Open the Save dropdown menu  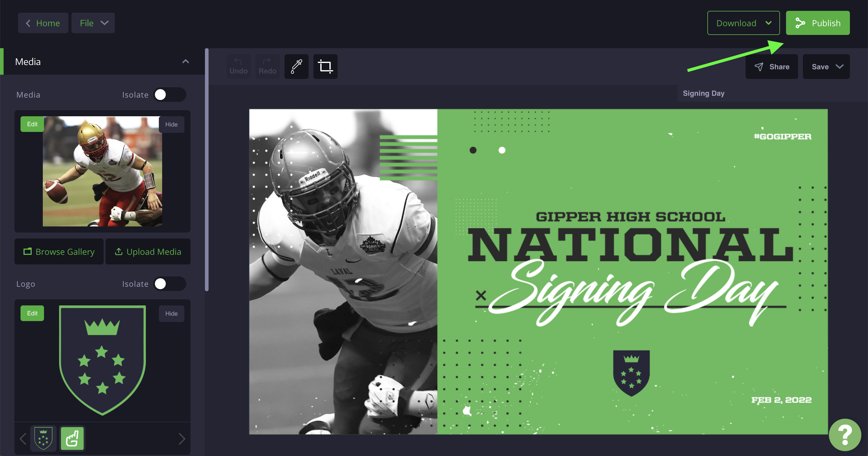coord(826,67)
